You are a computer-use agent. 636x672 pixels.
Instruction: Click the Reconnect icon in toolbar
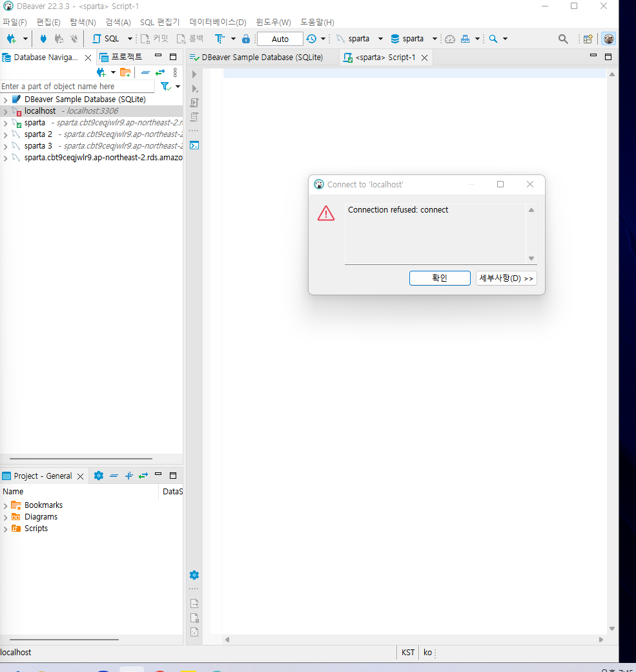click(x=59, y=39)
